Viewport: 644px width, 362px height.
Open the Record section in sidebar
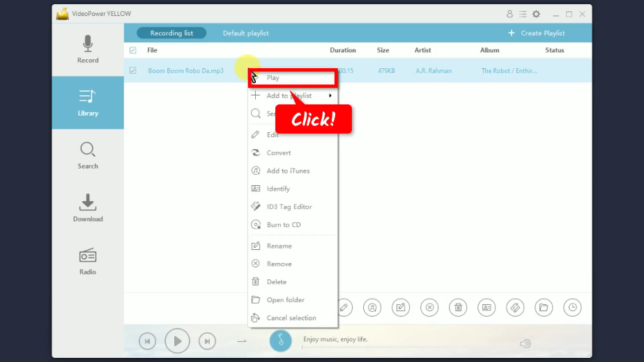pyautogui.click(x=88, y=49)
